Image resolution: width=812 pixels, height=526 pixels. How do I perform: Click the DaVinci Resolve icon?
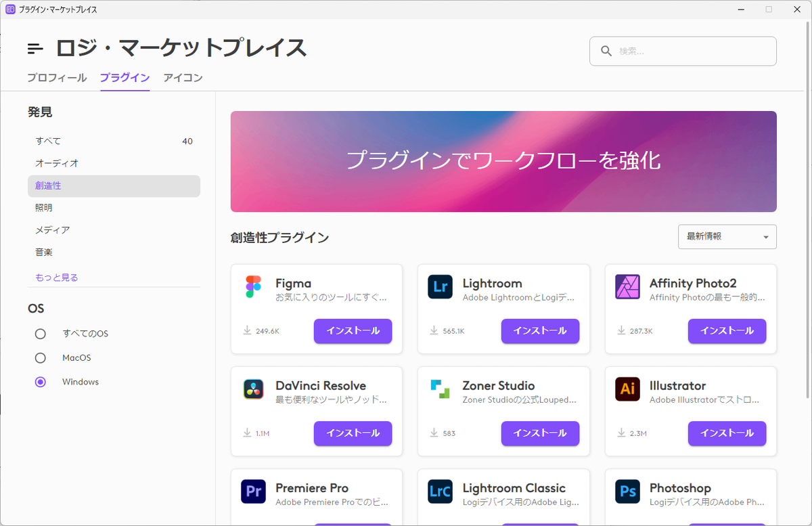click(253, 389)
